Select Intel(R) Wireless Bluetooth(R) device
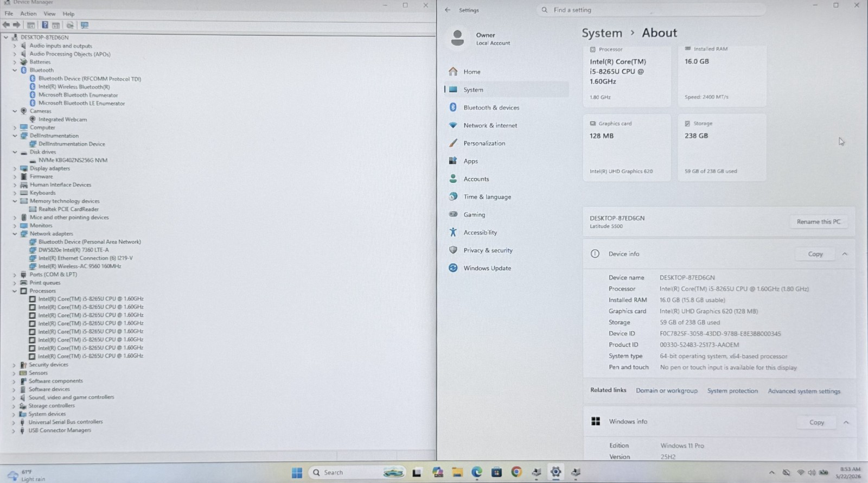 [74, 87]
